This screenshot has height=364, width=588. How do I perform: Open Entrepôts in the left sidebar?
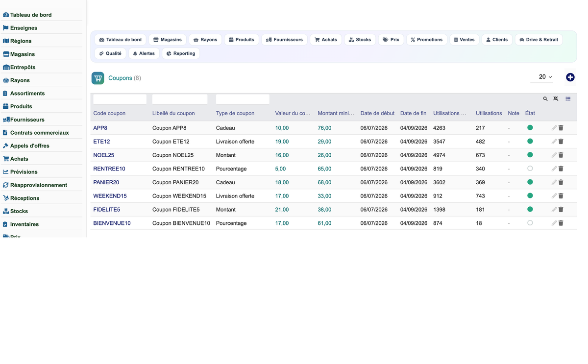23,67
